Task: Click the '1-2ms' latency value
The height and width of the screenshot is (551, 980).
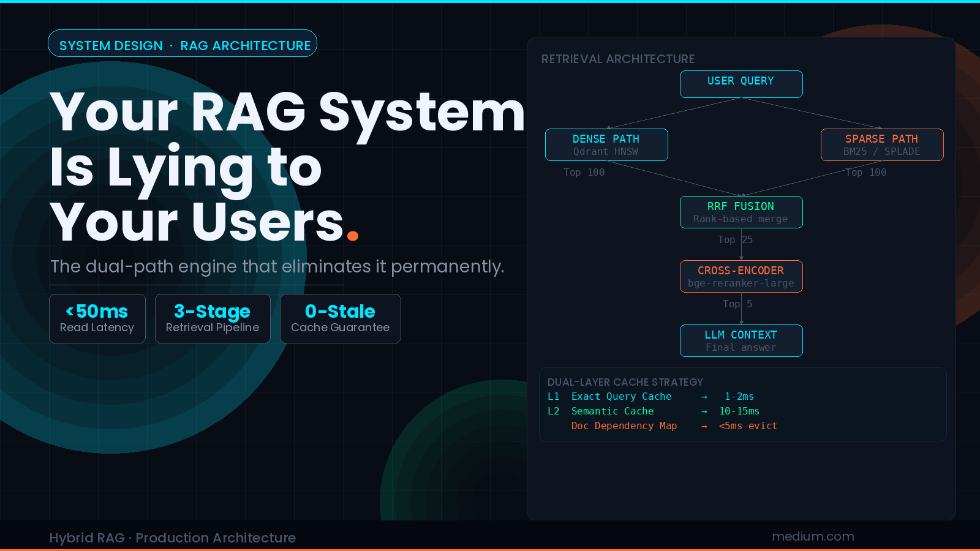Action: 739,397
